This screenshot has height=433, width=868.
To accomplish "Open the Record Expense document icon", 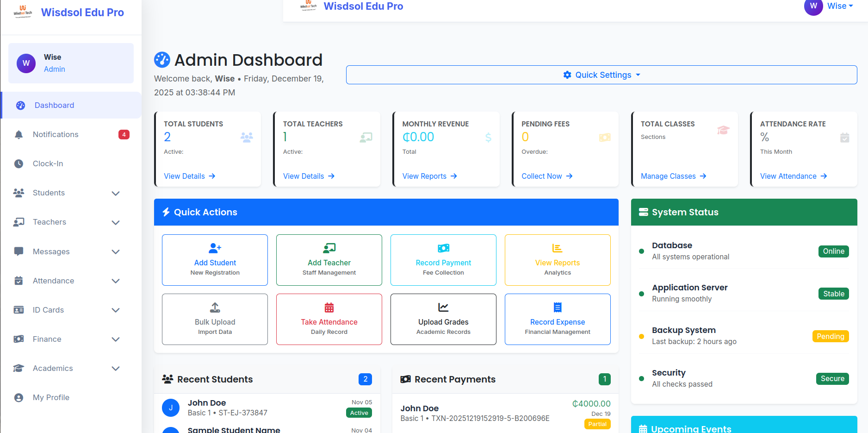I will pos(557,307).
